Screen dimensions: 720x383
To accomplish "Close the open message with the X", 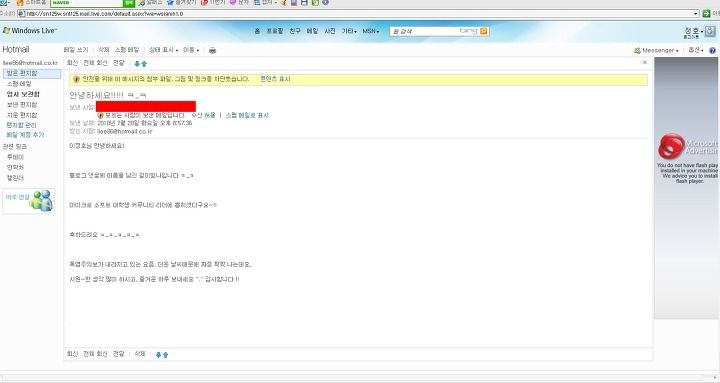I will pos(645,62).
